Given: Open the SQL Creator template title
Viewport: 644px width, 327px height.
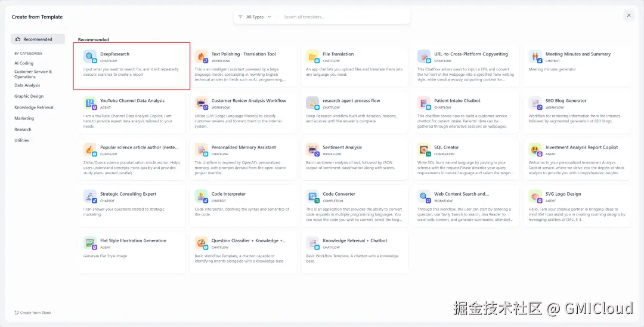Looking at the screenshot, I should [447, 147].
